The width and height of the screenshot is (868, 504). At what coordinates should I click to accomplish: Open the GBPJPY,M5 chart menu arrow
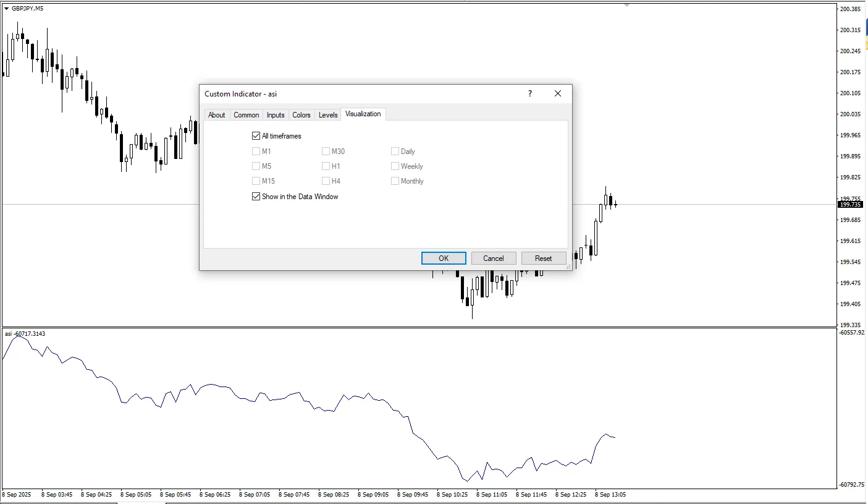coord(6,9)
